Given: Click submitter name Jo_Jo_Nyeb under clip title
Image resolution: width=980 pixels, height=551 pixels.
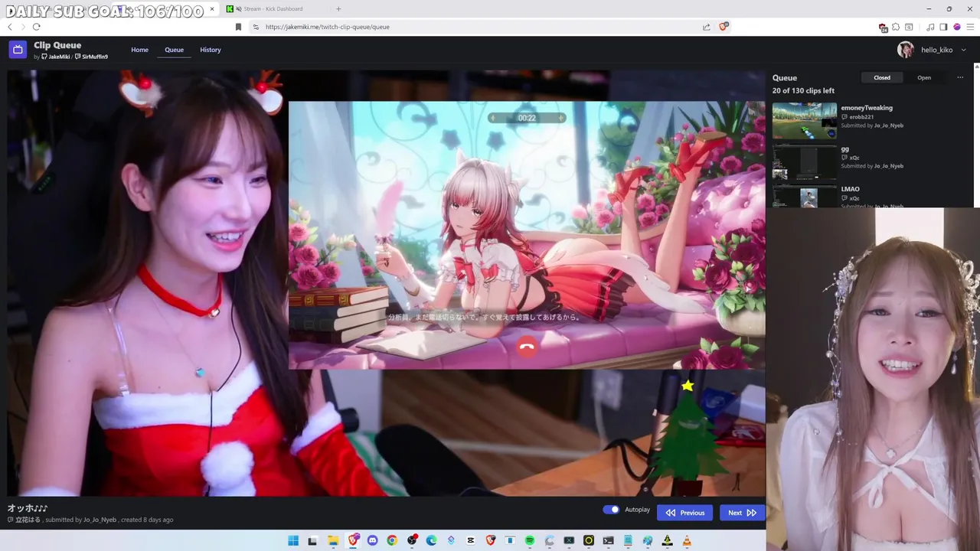Looking at the screenshot, I should tap(100, 520).
